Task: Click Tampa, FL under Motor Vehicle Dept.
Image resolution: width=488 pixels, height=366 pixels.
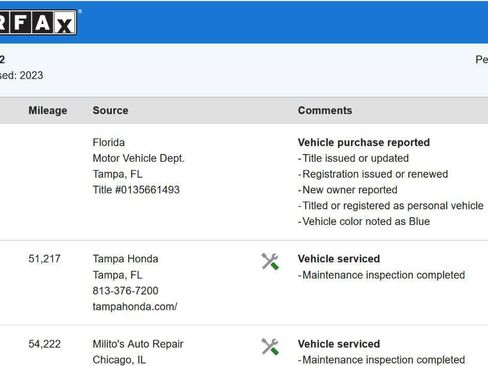Action: 117,174
